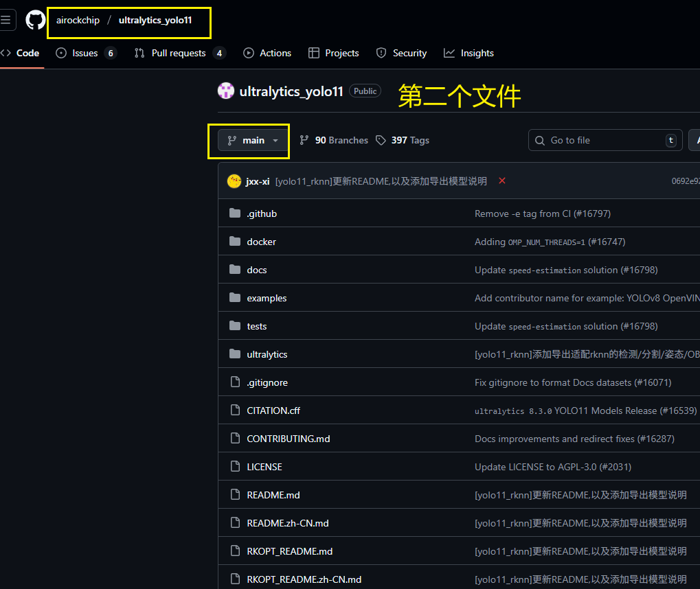Click file icon beside LICENSE
This screenshot has height=589, width=700.
coord(235,466)
